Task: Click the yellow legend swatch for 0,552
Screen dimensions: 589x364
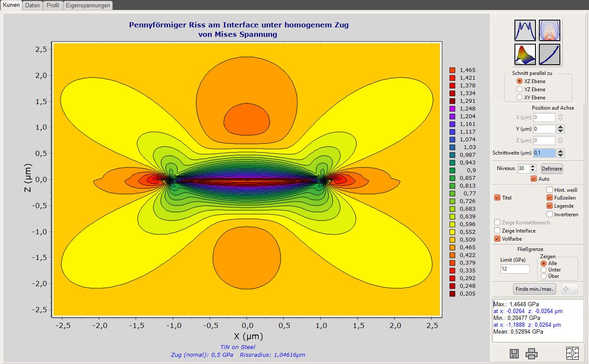Action: click(x=452, y=232)
